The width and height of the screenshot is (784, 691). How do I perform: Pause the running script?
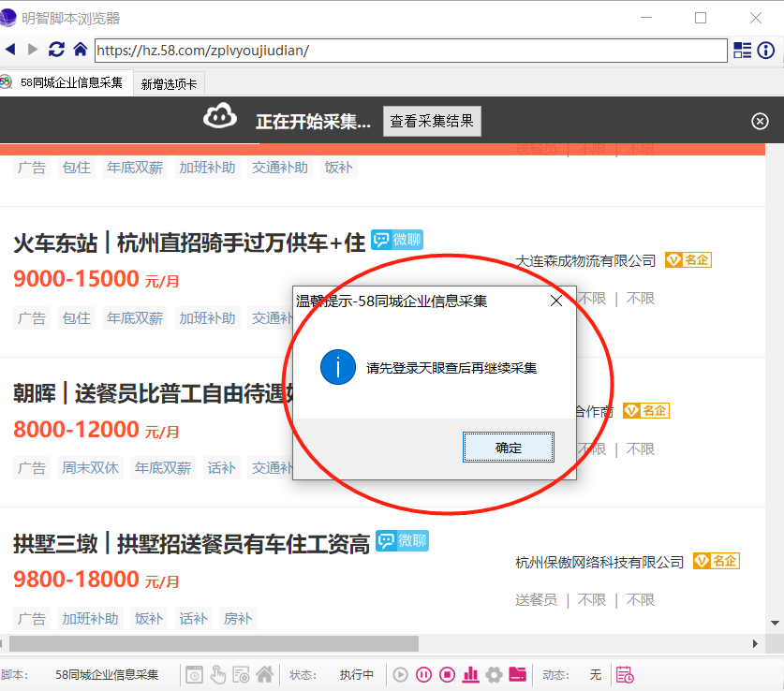[423, 675]
